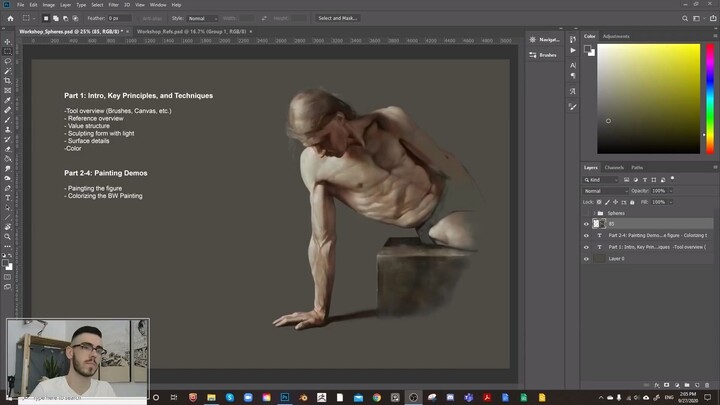
Task: Open the Paragraph panel icon
Action: [x=573, y=76]
